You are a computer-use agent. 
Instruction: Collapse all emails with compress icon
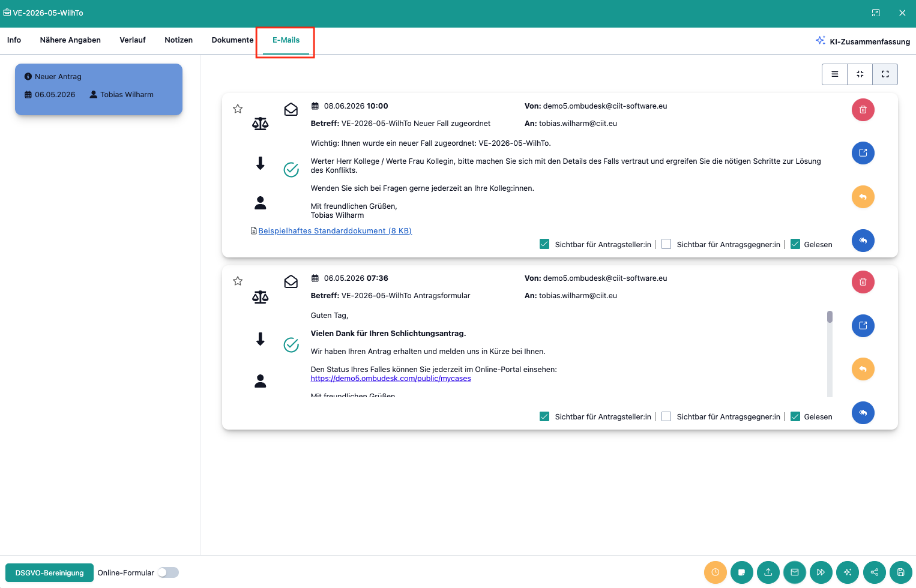[860, 74]
